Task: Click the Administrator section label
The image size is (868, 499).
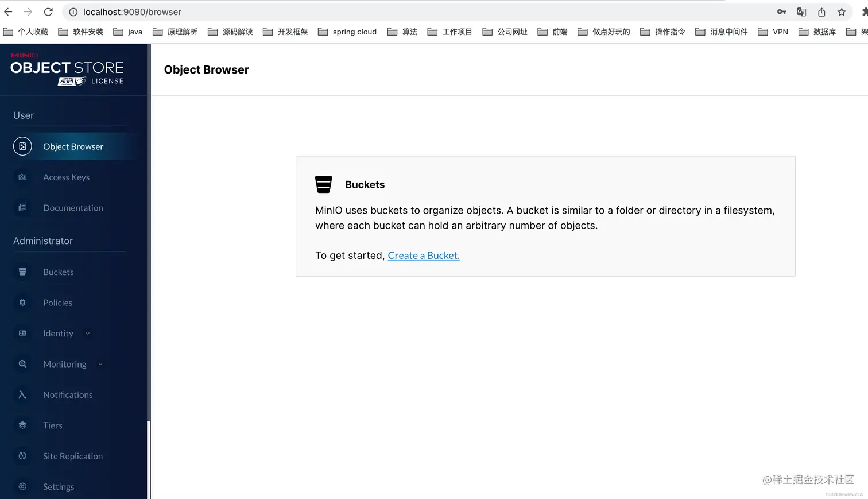Action: (x=43, y=241)
